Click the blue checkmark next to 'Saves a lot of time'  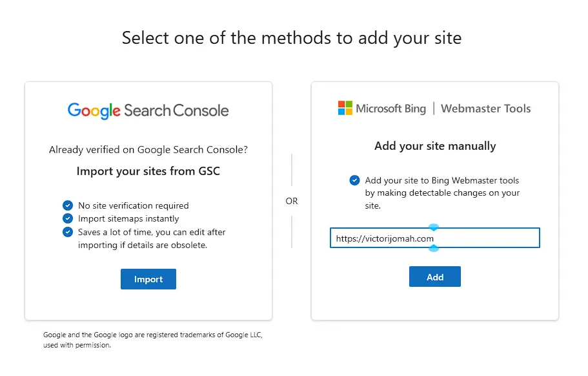68,233
